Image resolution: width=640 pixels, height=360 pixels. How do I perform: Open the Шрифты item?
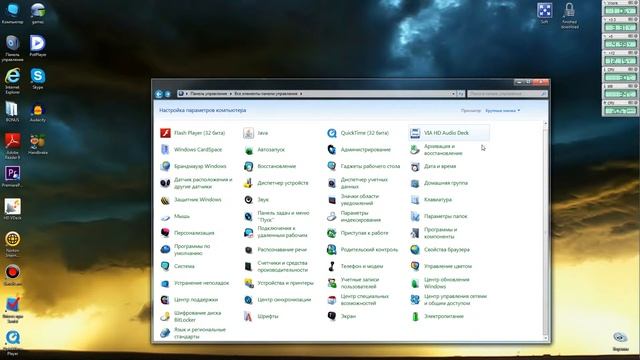(x=261, y=316)
